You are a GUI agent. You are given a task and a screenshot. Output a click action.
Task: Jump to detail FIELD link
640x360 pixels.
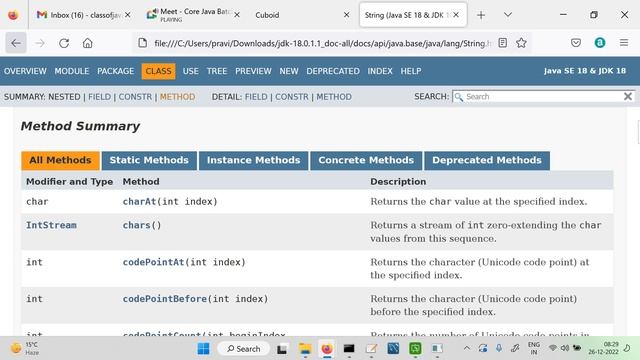pos(256,97)
